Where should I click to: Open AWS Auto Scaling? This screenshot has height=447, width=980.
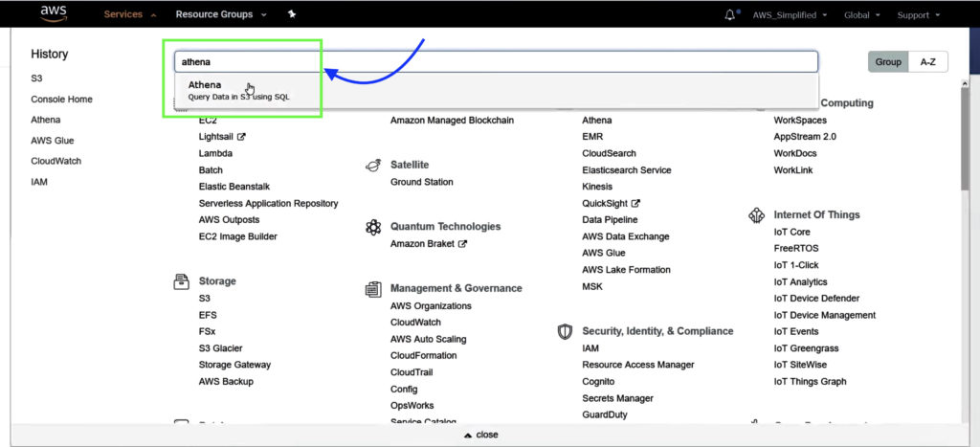tap(428, 339)
